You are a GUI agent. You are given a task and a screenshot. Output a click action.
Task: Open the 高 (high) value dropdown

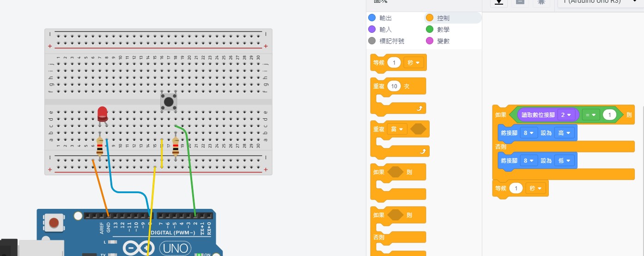pos(564,133)
